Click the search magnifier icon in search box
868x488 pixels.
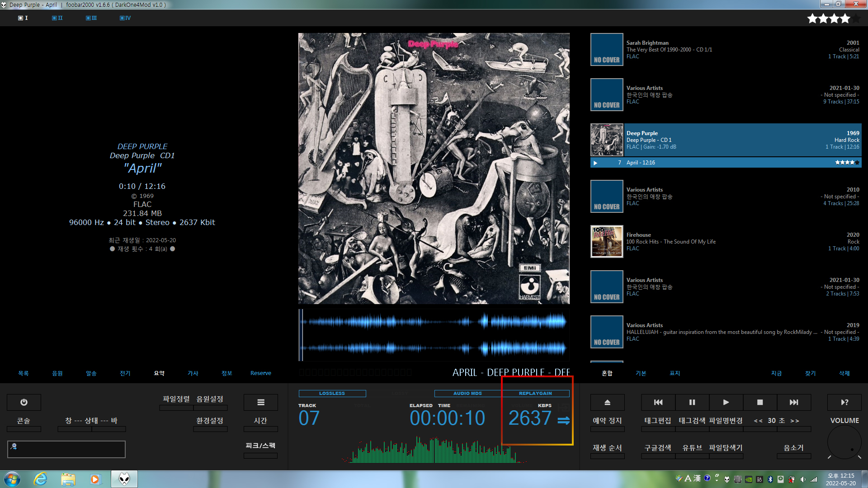(x=14, y=446)
